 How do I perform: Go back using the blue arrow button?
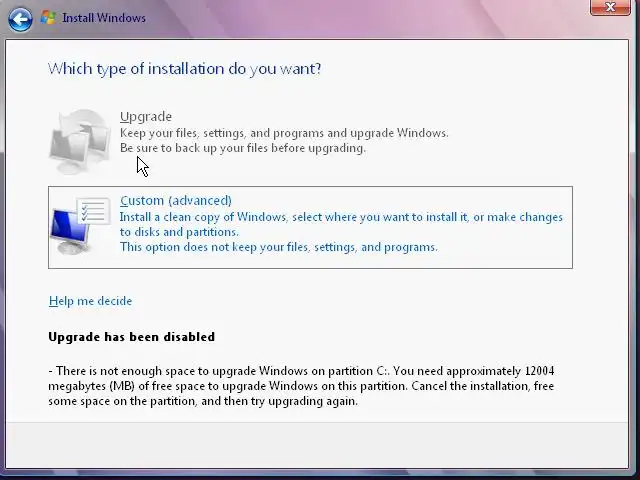20,19
